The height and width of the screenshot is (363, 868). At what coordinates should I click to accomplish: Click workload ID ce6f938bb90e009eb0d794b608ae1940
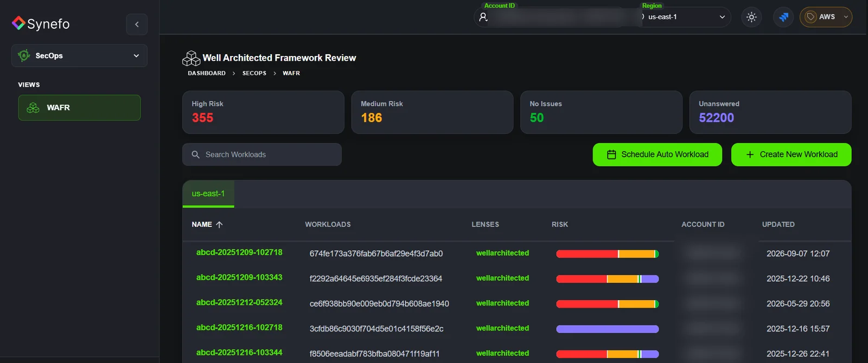379,303
